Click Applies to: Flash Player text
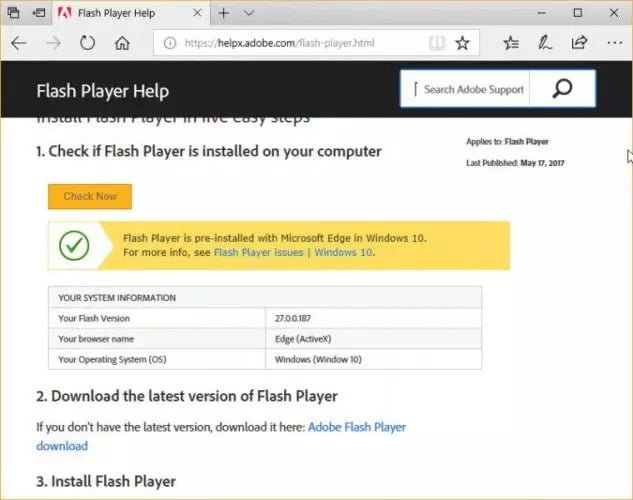Image resolution: width=633 pixels, height=500 pixels. pyautogui.click(x=507, y=142)
